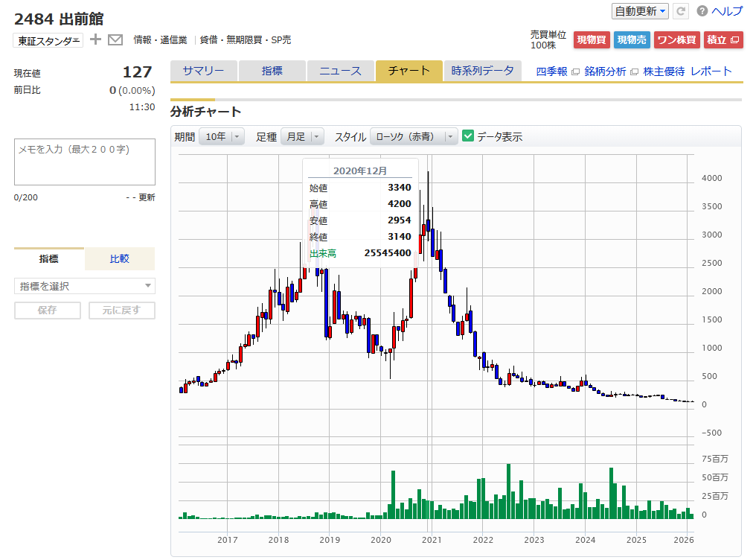756x560 pixels.
Task: Select the 比較 tab in the sidebar
Action: [120, 259]
